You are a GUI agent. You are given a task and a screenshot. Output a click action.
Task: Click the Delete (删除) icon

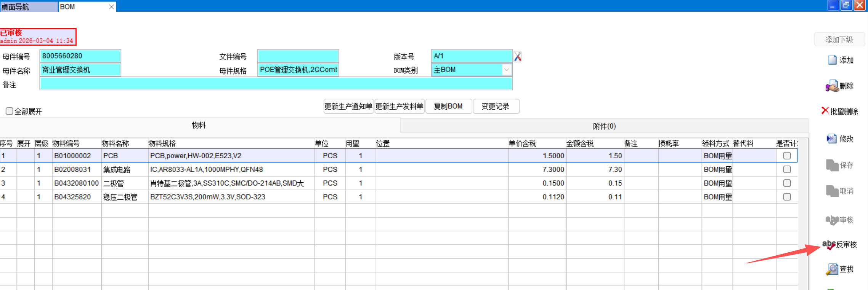(832, 86)
